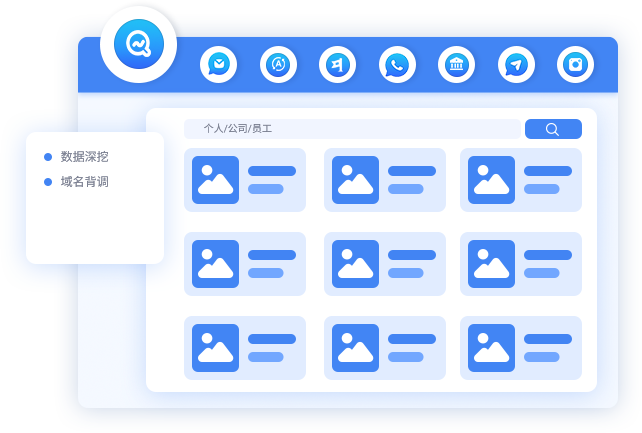Screen dimensions: 642x433
Task: Open the bottom-left result card thumbnail
Action: click(x=215, y=348)
